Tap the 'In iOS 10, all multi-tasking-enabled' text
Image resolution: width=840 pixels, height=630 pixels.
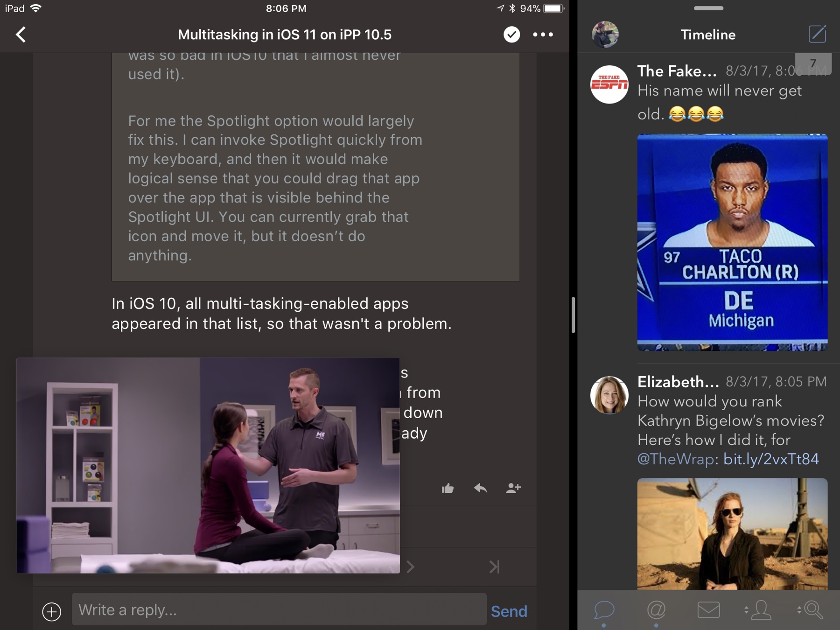[x=281, y=314]
